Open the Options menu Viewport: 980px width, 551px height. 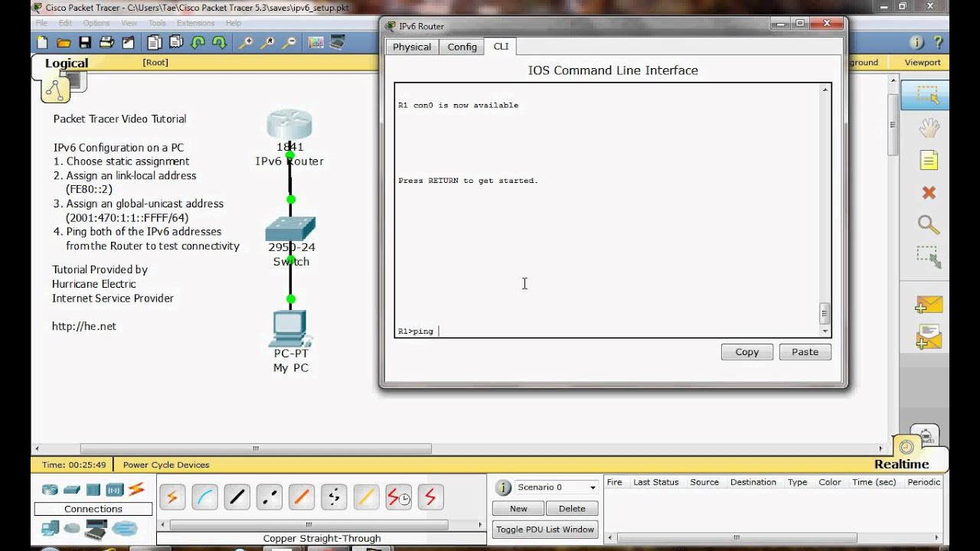(96, 23)
